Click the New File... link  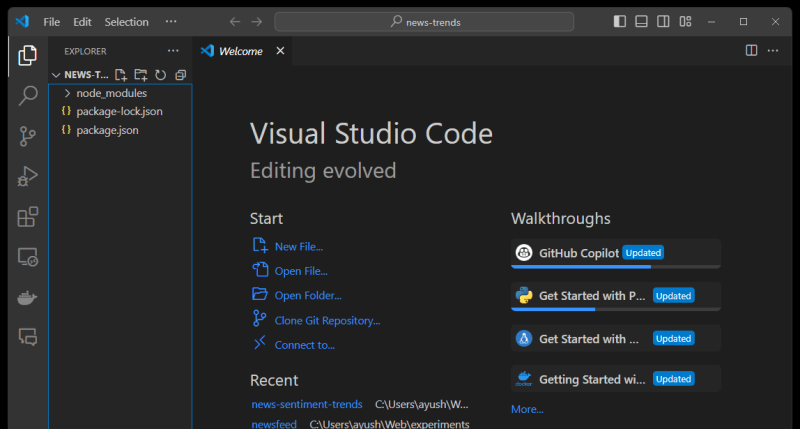click(x=298, y=247)
